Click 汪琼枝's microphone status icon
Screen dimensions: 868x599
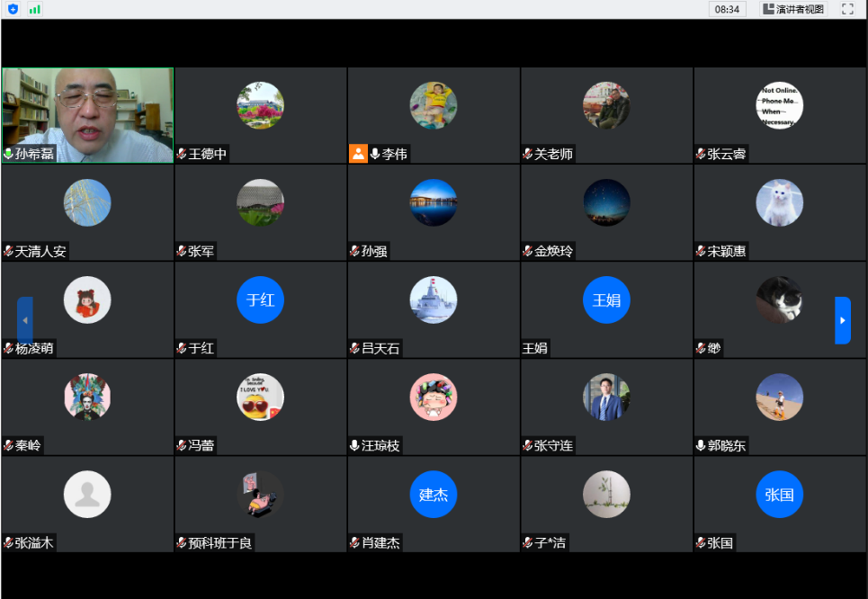click(354, 445)
